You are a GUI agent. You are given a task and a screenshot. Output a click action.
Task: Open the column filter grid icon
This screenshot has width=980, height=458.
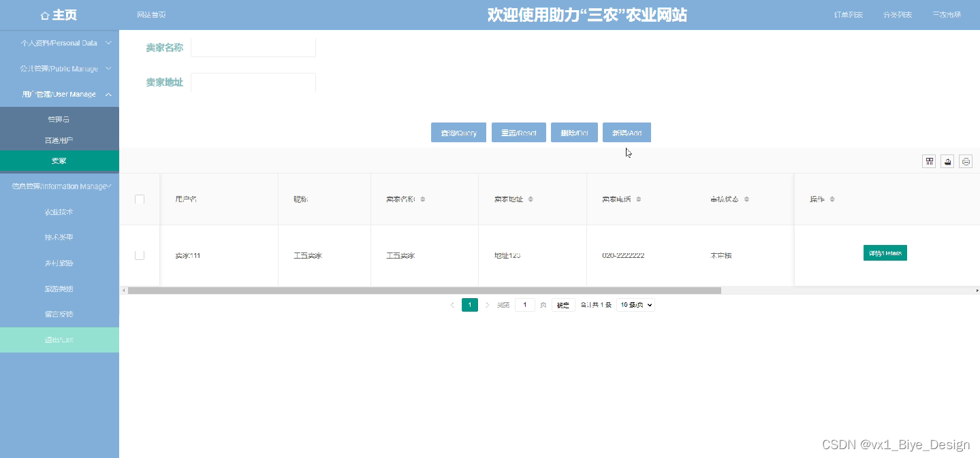[929, 161]
